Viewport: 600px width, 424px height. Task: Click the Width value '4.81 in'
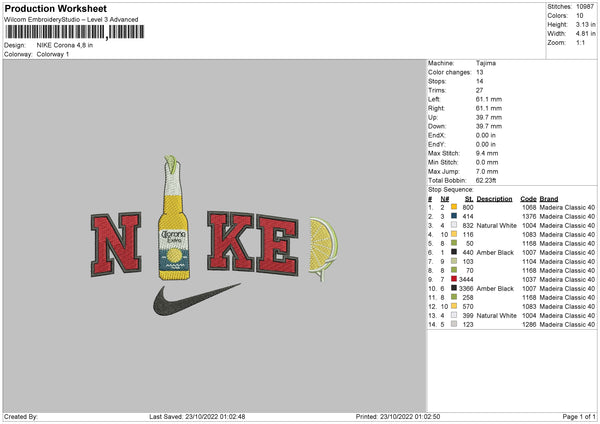pos(586,34)
